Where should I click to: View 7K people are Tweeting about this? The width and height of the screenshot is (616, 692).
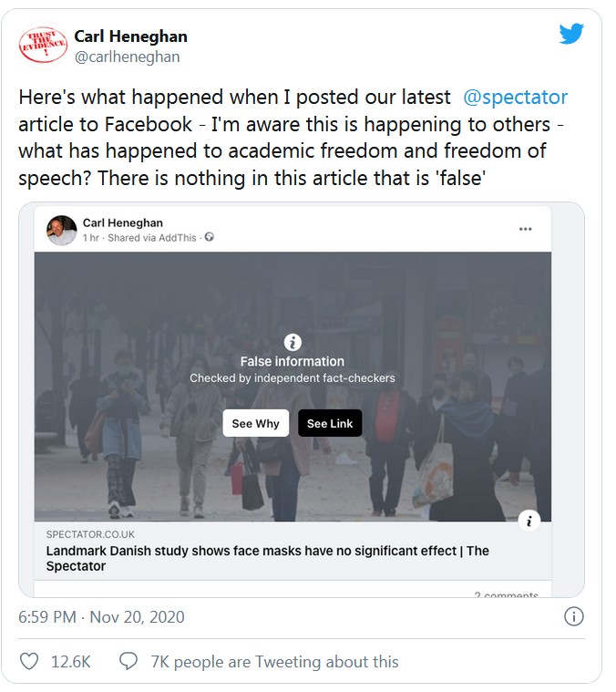point(274,661)
